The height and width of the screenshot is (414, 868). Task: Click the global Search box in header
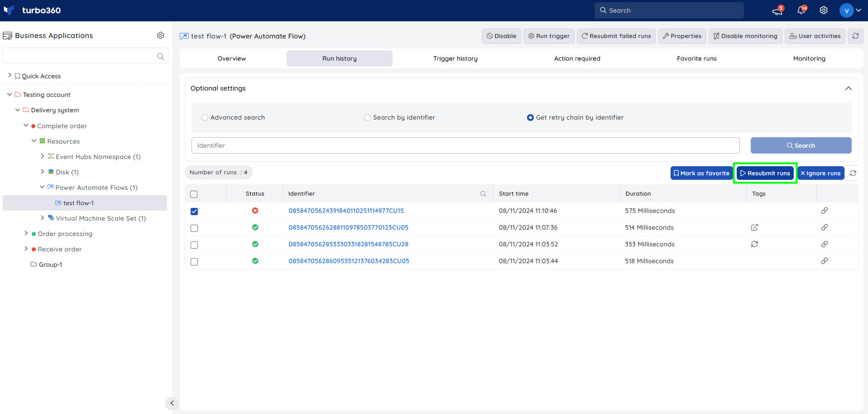[x=669, y=10]
